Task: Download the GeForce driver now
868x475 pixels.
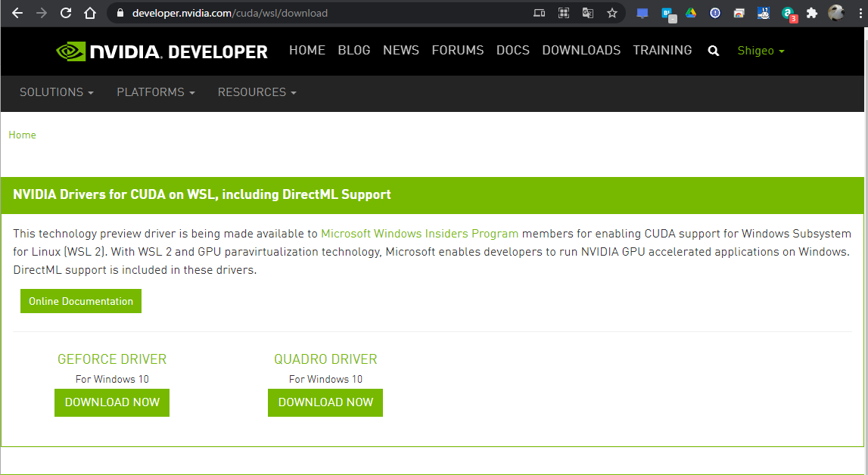Action: pos(112,402)
